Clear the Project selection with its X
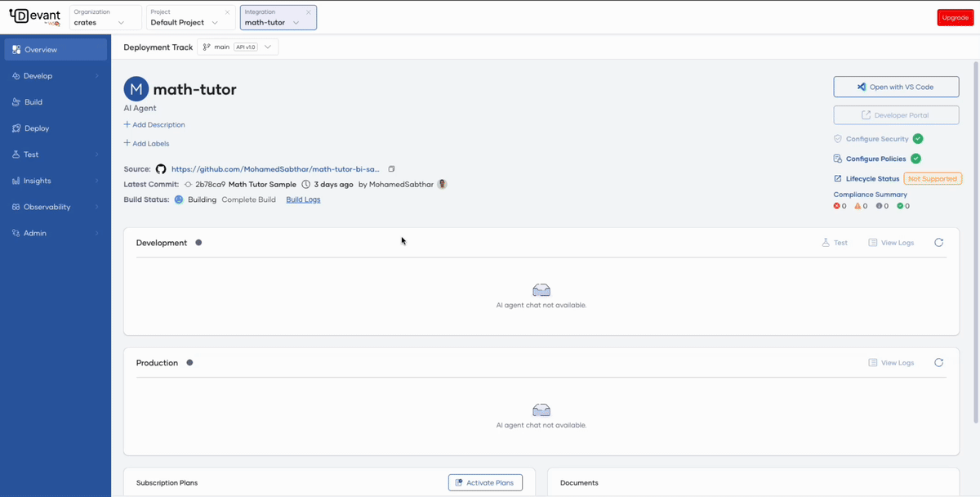This screenshot has width=980, height=497. point(227,12)
